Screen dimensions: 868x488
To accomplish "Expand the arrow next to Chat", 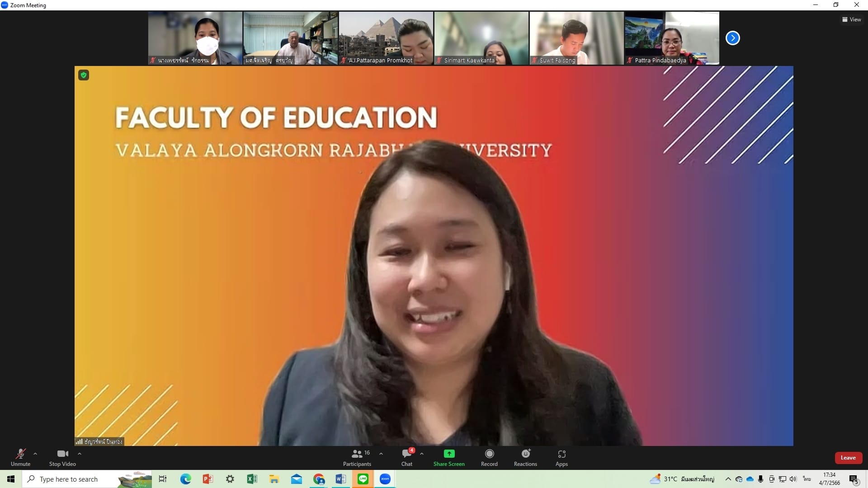I will [x=422, y=454].
